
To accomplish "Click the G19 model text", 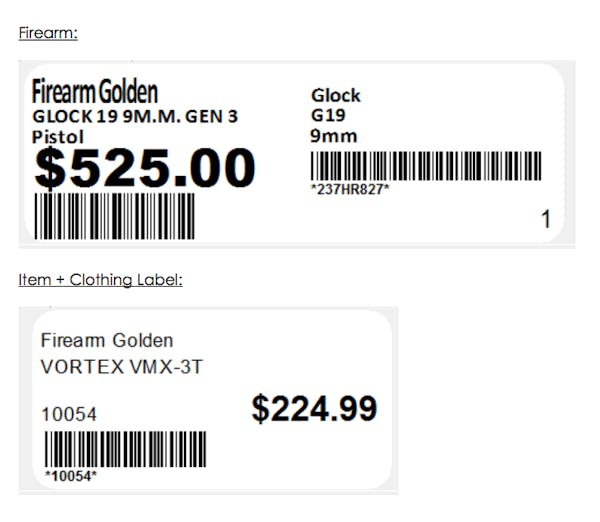I will (x=328, y=115).
